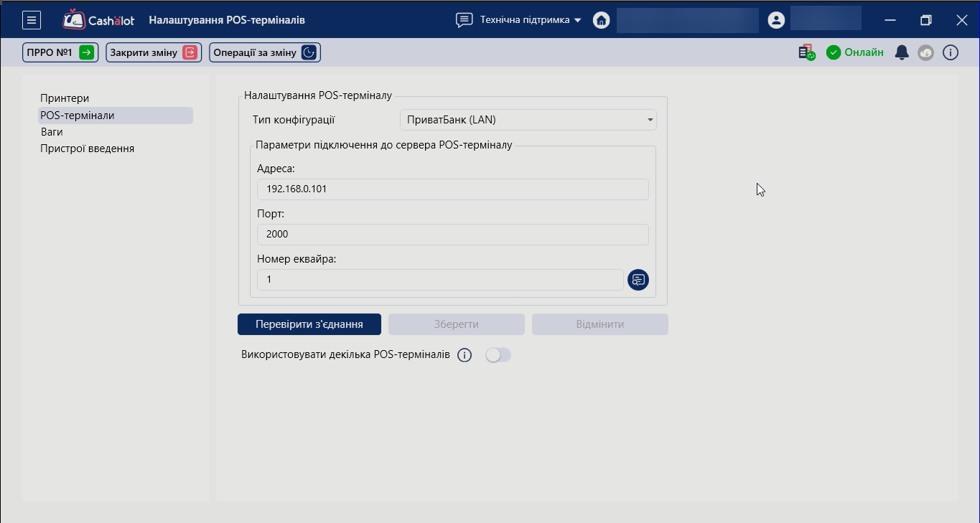Enable use of multiple POS-terminals

[x=498, y=355]
